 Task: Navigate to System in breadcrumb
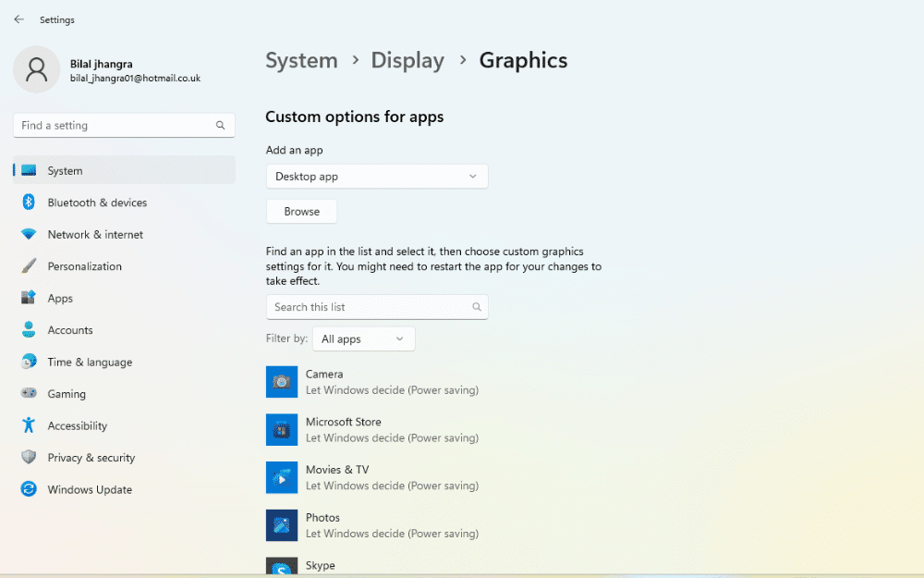pyautogui.click(x=301, y=60)
